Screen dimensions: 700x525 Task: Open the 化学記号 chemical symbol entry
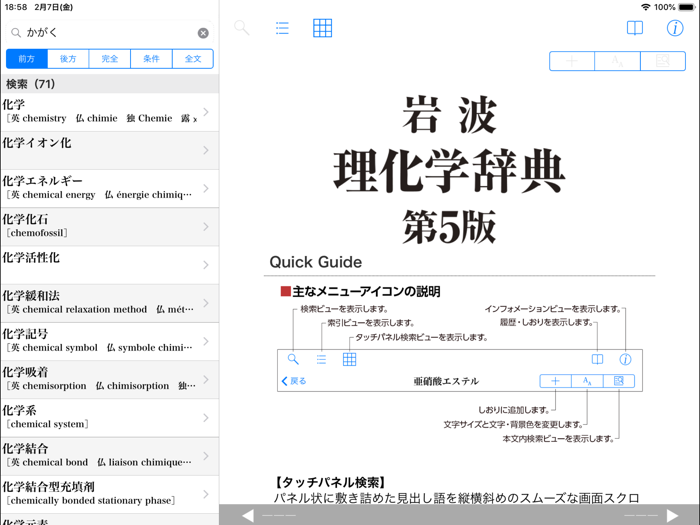[109, 341]
